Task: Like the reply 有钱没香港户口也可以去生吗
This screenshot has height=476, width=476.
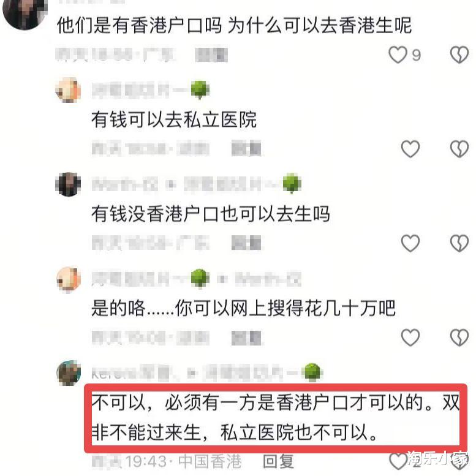Action: click(x=410, y=243)
